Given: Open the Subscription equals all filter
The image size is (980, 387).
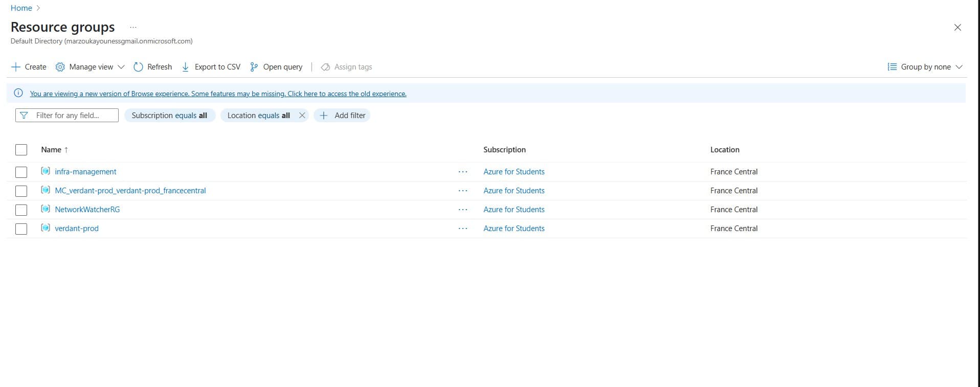Looking at the screenshot, I should tap(169, 116).
